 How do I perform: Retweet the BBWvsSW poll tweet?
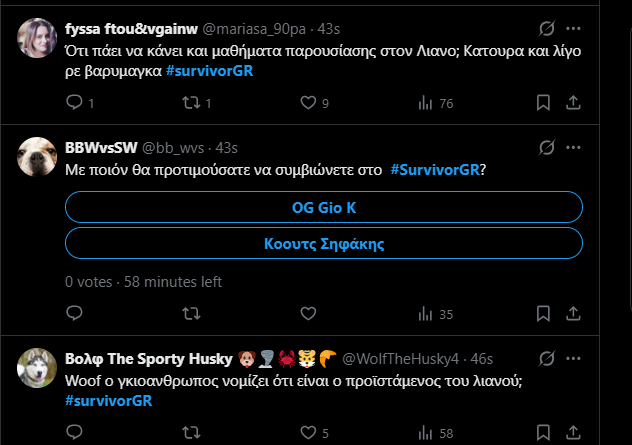190,314
